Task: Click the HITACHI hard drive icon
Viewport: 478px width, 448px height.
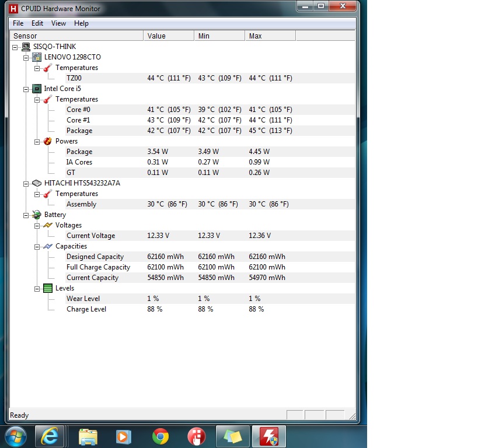Action: [x=37, y=183]
